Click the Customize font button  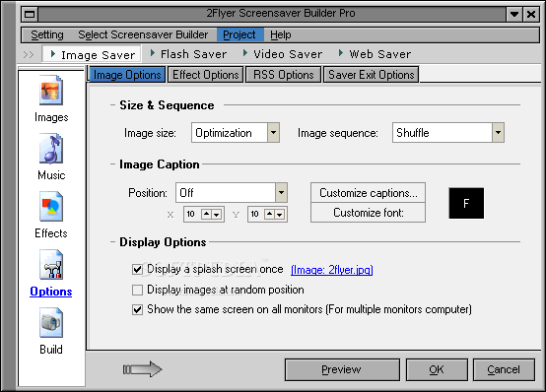click(368, 213)
